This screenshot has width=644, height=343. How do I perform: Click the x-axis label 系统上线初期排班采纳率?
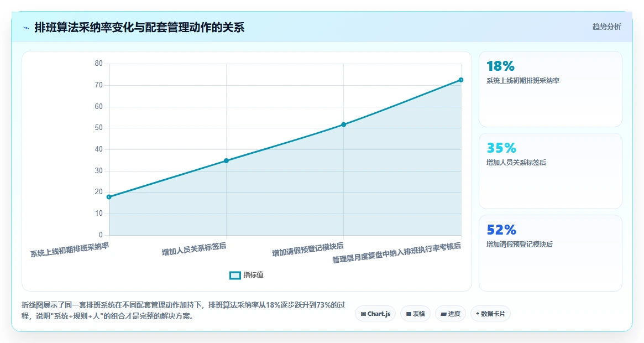click(70, 250)
